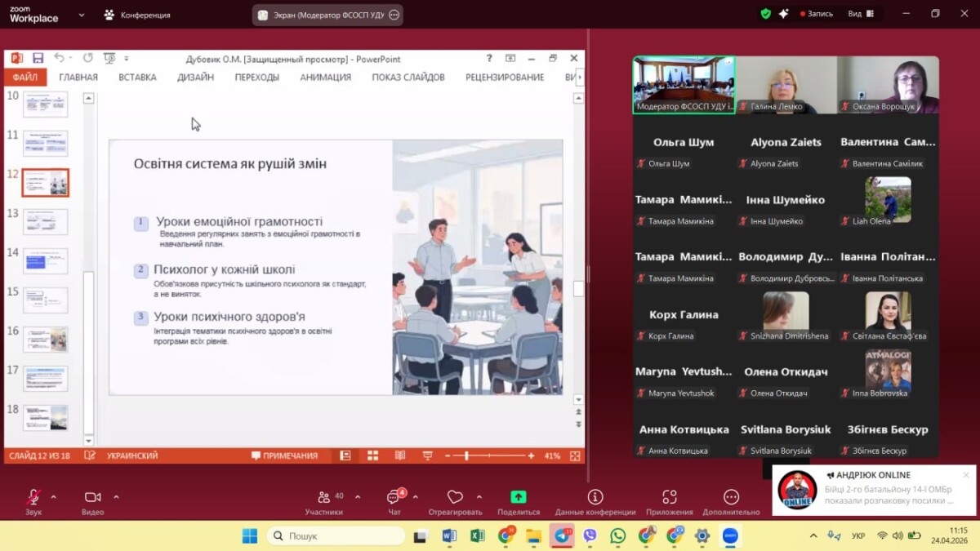This screenshot has height=551, width=980.
Task: Select slide 13 thumbnail
Action: click(46, 221)
